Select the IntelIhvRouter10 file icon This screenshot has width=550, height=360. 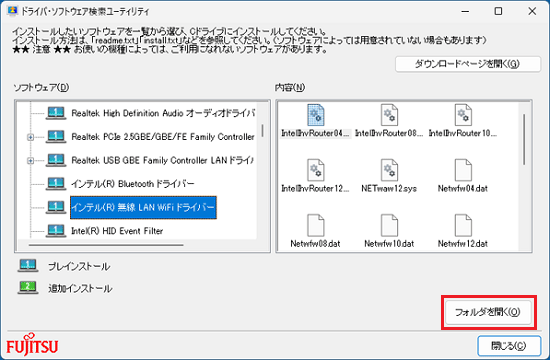coord(463,115)
